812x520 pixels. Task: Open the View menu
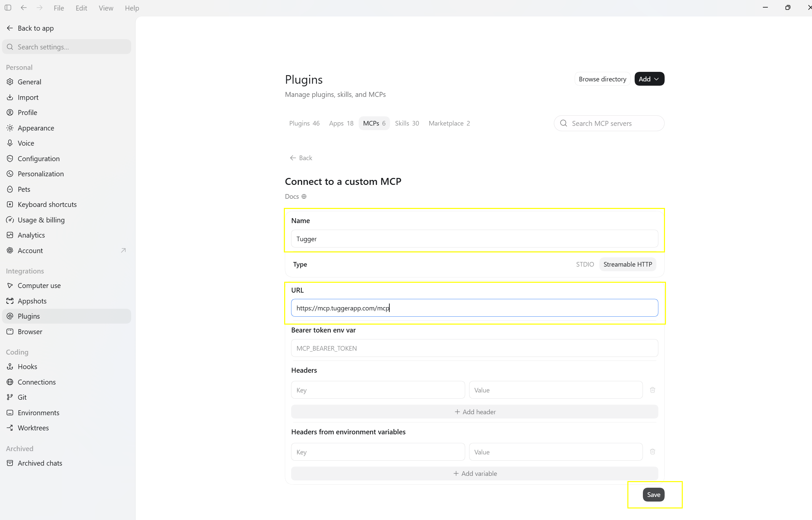pos(106,8)
